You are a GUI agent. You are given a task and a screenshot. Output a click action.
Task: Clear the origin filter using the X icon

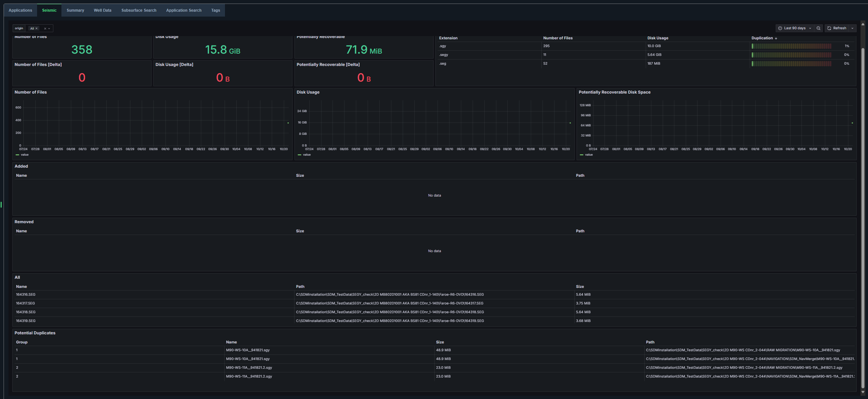click(x=45, y=29)
